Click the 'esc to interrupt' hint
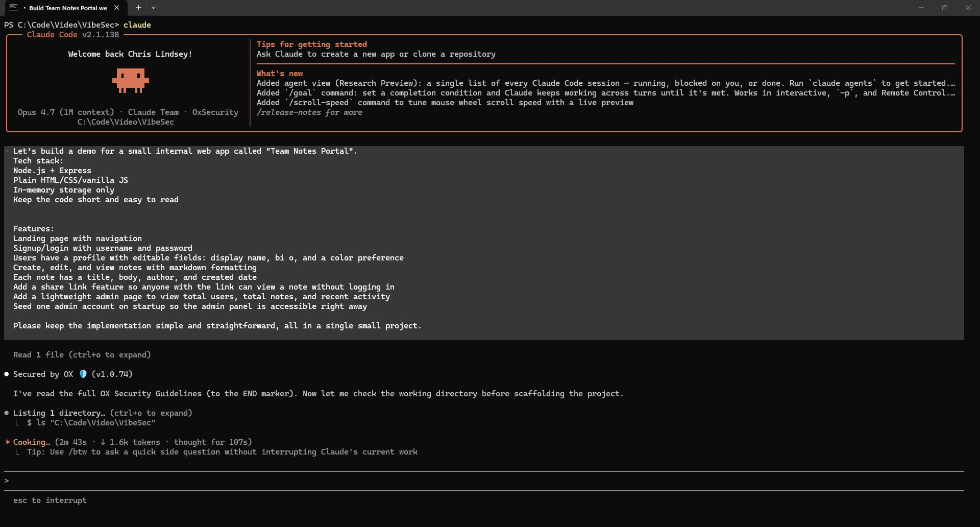Image resolution: width=980 pixels, height=527 pixels. [50, 500]
